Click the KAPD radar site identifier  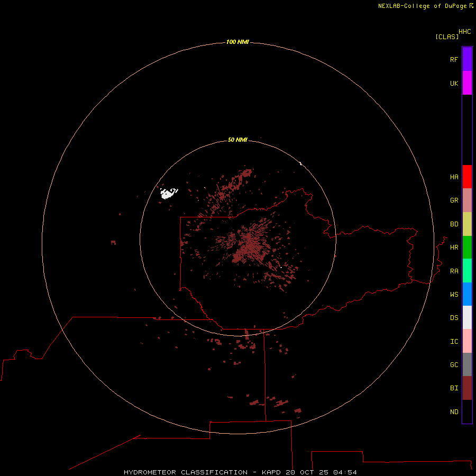click(271, 472)
